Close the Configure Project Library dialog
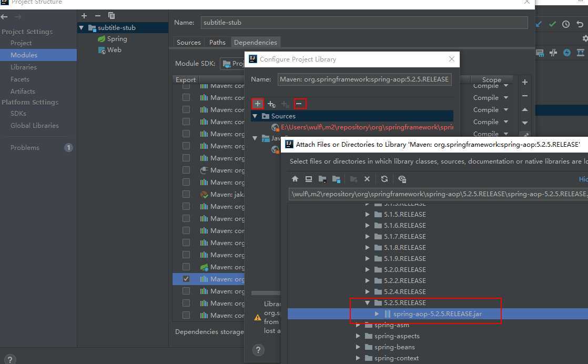Image resolution: width=588 pixels, height=364 pixels. (x=451, y=59)
